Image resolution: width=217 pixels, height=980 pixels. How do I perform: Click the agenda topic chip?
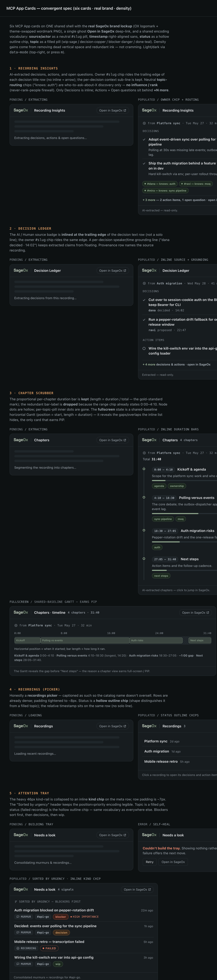[x=159, y=486]
